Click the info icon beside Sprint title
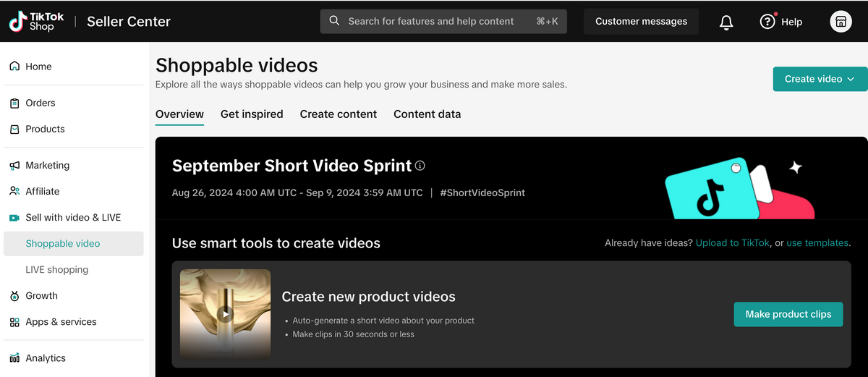The height and width of the screenshot is (377, 868). pyautogui.click(x=420, y=166)
